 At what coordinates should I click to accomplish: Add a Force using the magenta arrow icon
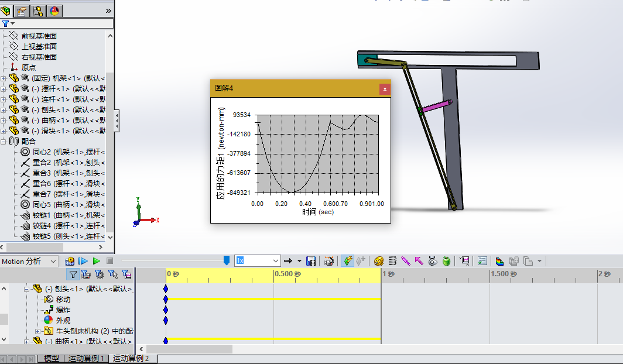pos(419,261)
